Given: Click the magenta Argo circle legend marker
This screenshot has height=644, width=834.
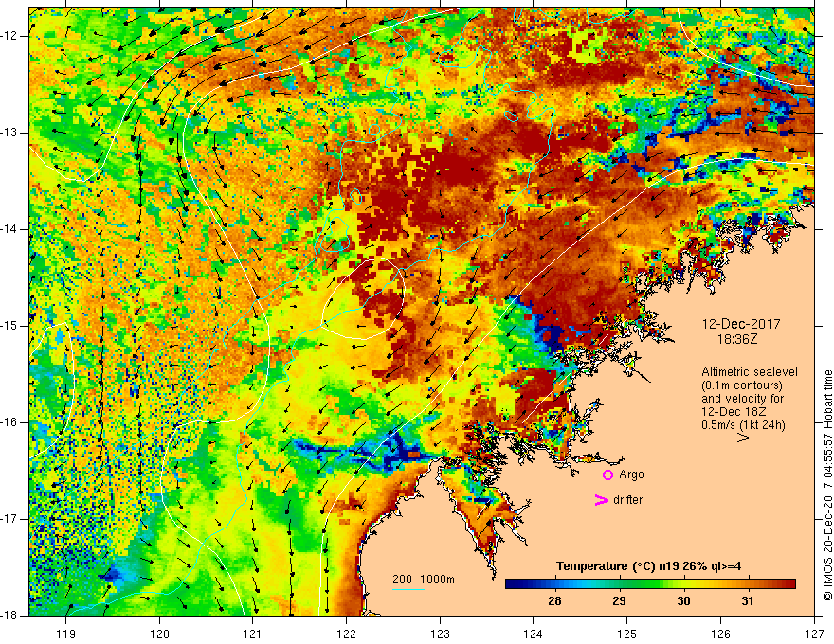Looking at the screenshot, I should 607,474.
